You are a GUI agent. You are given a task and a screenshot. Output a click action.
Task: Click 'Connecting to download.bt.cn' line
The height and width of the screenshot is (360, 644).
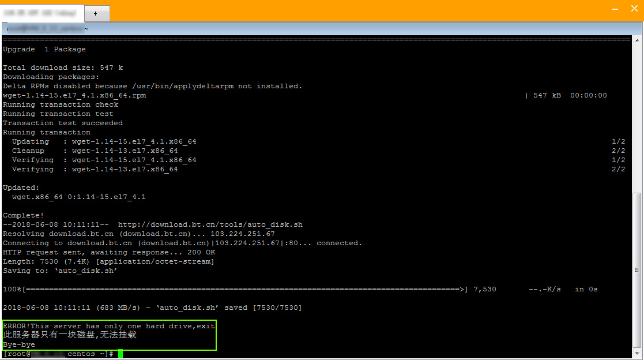(x=182, y=243)
